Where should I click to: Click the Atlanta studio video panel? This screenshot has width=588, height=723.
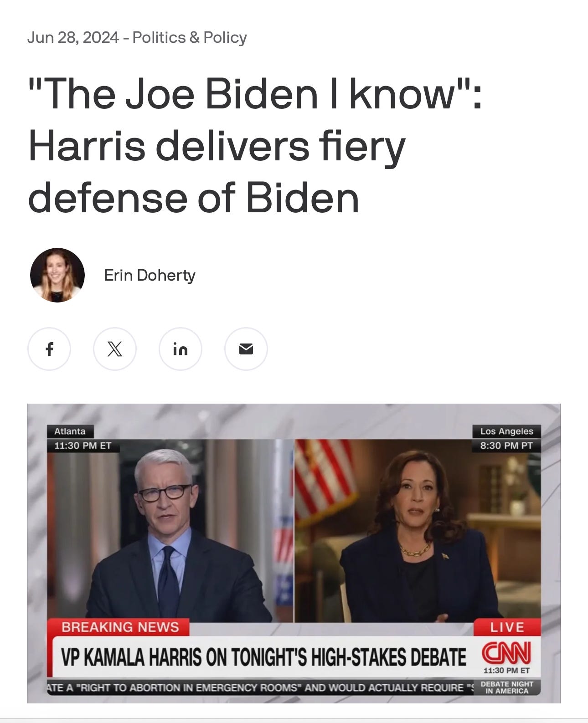170,531
